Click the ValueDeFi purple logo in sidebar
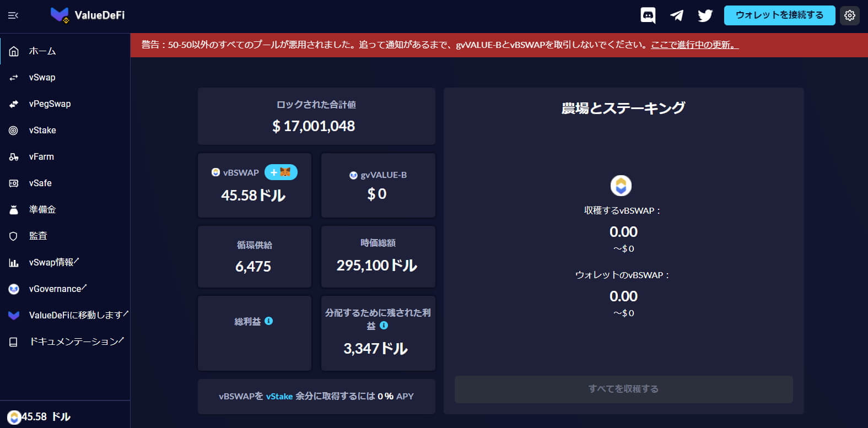This screenshot has width=868, height=428. click(x=14, y=315)
